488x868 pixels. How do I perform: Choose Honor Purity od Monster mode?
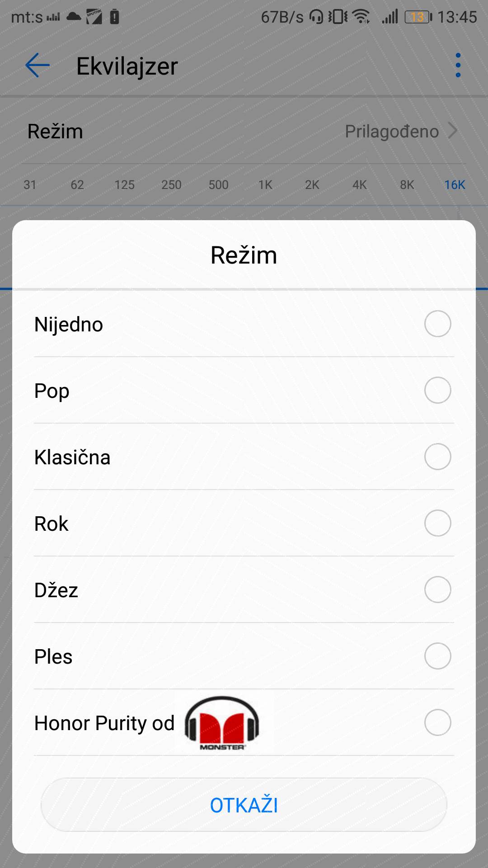tap(437, 722)
